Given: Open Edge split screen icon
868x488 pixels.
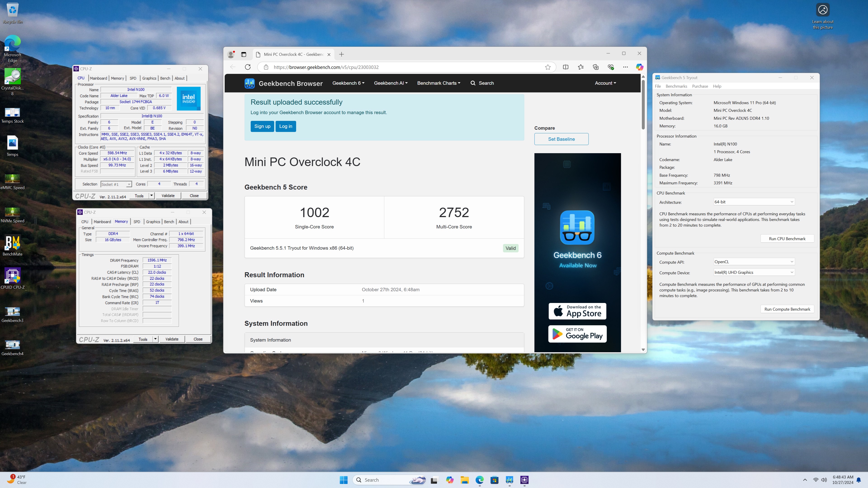Looking at the screenshot, I should click(x=566, y=67).
